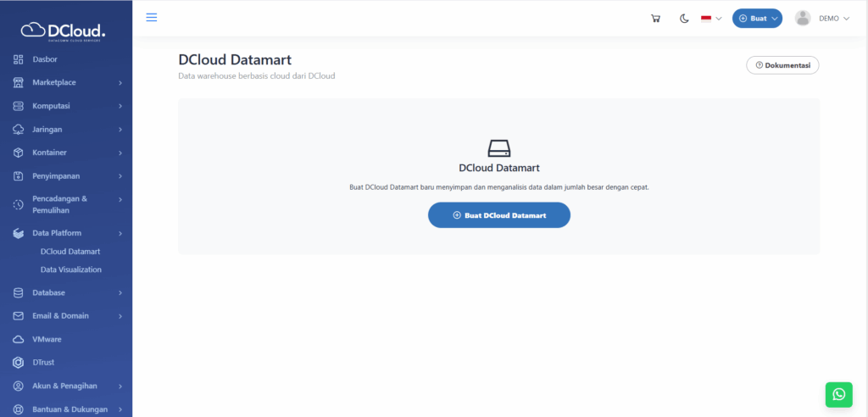Click the user avatar icon
This screenshot has width=868, height=417.
pyautogui.click(x=803, y=19)
